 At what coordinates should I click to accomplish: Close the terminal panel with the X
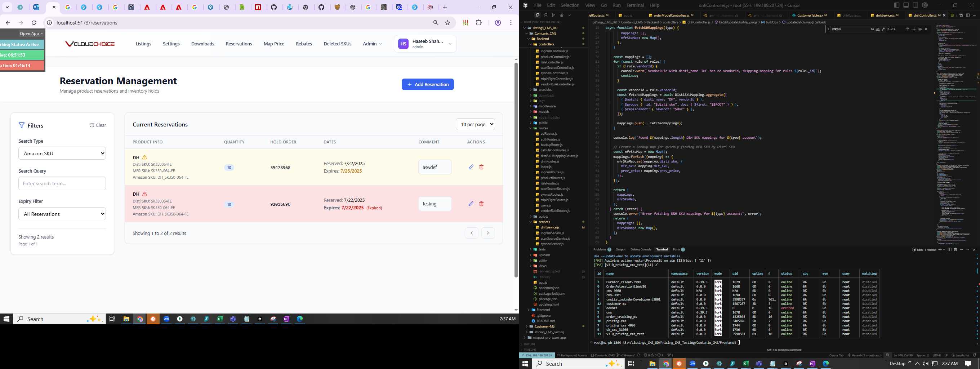pos(974,250)
